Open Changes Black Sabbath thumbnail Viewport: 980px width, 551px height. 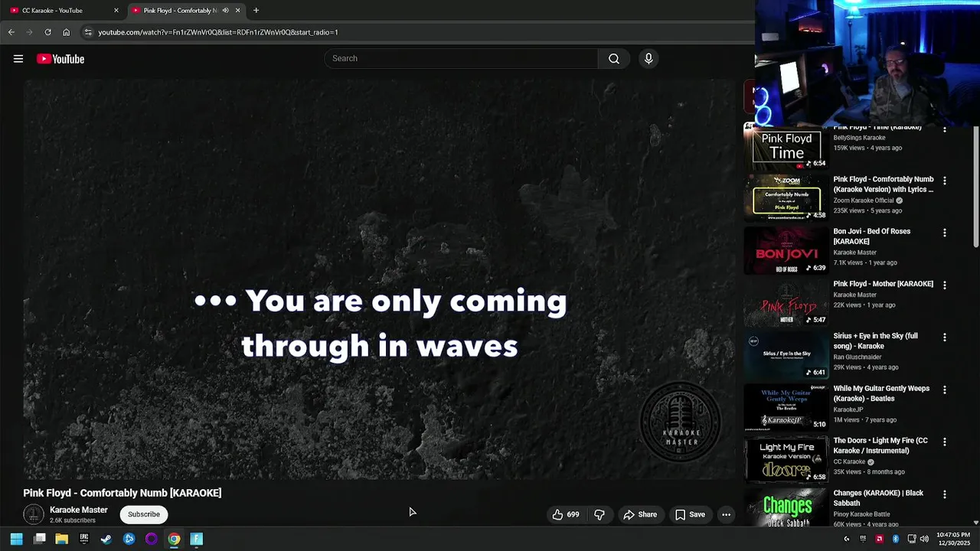786,508
